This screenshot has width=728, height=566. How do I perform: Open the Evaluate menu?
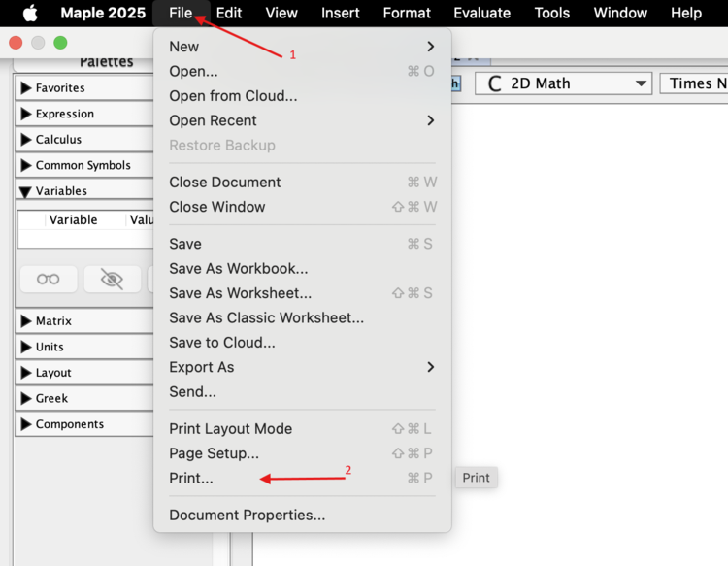pyautogui.click(x=481, y=13)
